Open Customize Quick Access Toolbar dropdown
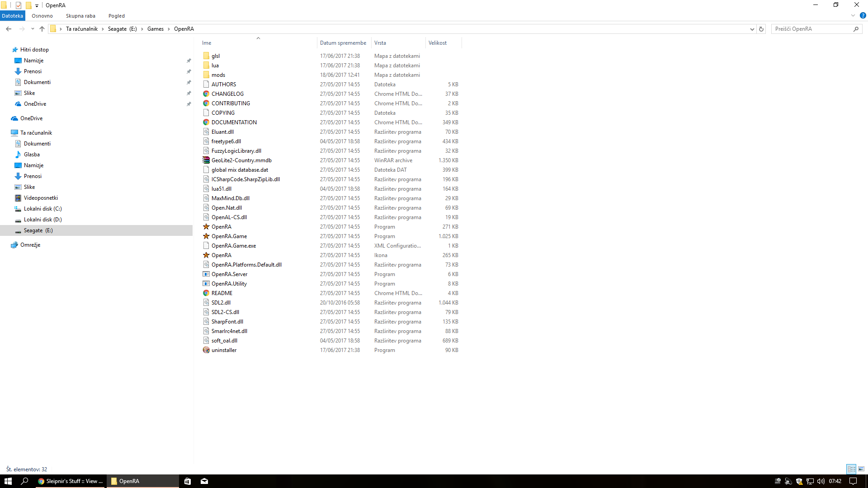This screenshot has height=488, width=868. click(x=37, y=5)
